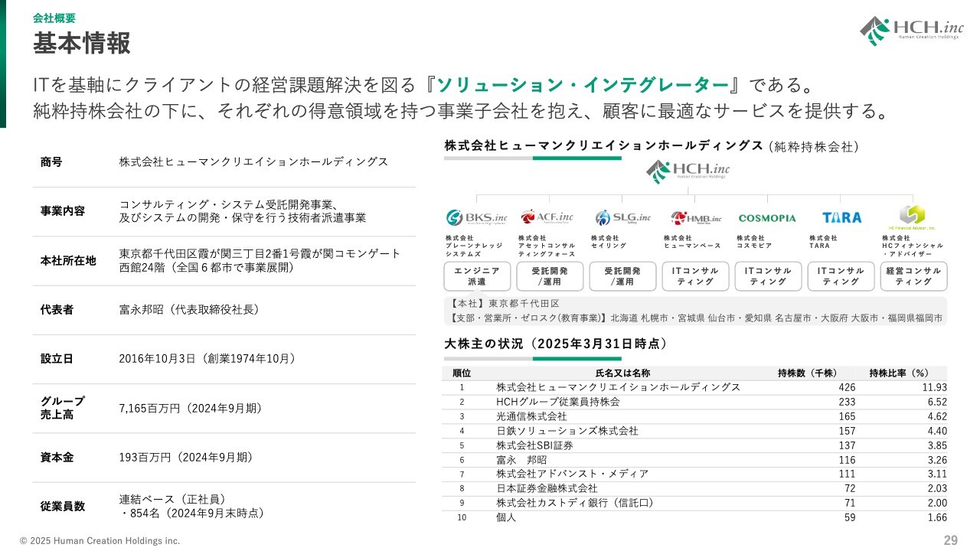Click the 経営コンサルティング box

tap(913, 276)
